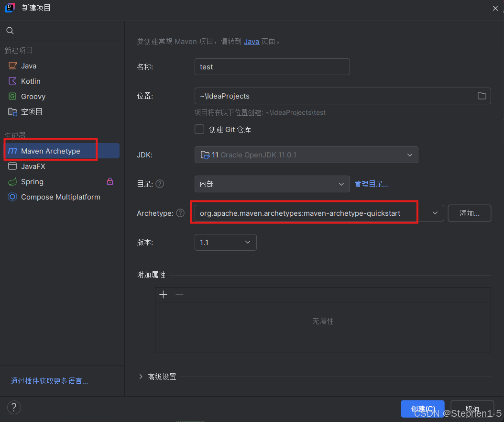Click 管理目录... link
The height and width of the screenshot is (422, 504).
[372, 184]
